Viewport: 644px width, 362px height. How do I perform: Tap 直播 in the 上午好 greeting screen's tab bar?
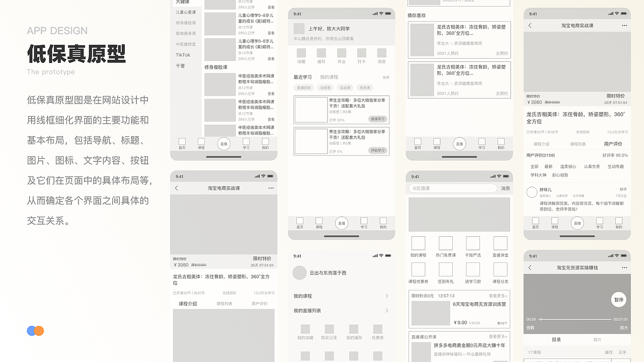pyautogui.click(x=342, y=223)
